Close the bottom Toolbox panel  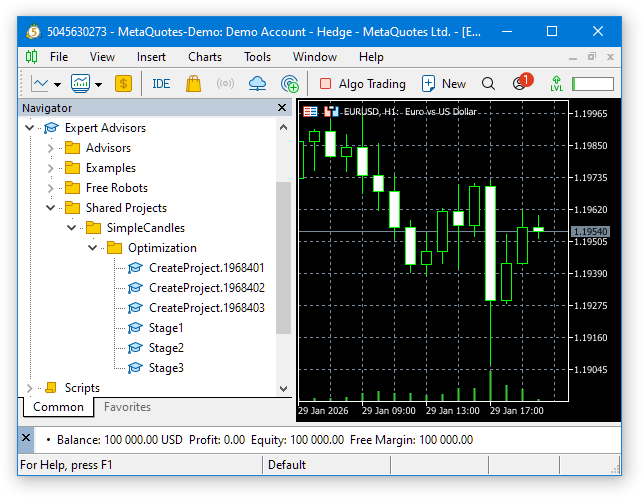tap(26, 438)
